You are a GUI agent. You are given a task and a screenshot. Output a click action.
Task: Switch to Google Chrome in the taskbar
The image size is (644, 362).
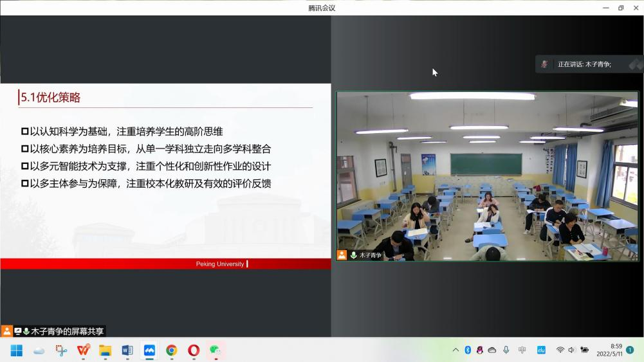tap(171, 350)
